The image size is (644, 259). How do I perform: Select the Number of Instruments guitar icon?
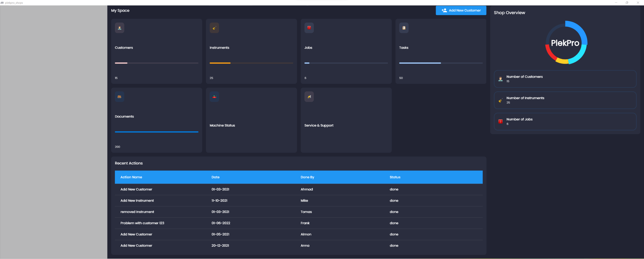click(x=500, y=100)
